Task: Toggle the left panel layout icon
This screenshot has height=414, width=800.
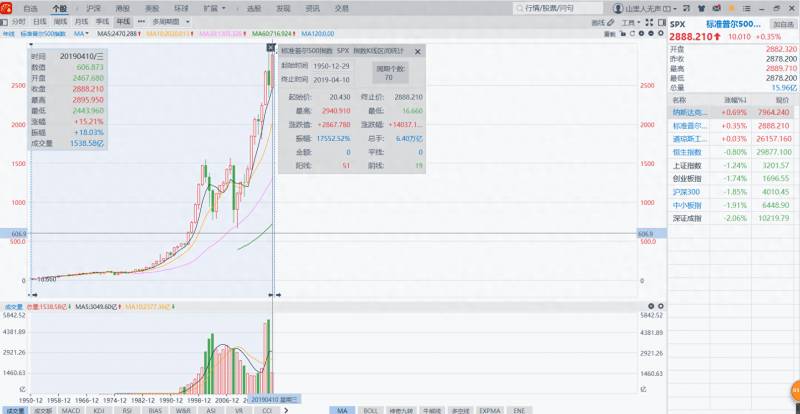Action: (4, 22)
